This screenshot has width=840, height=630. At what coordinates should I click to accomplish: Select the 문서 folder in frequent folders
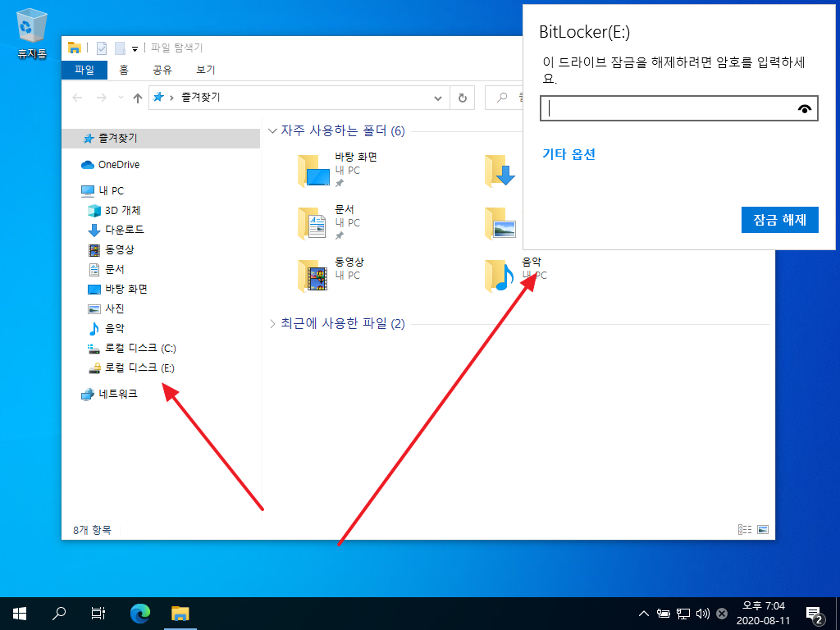coord(330,222)
